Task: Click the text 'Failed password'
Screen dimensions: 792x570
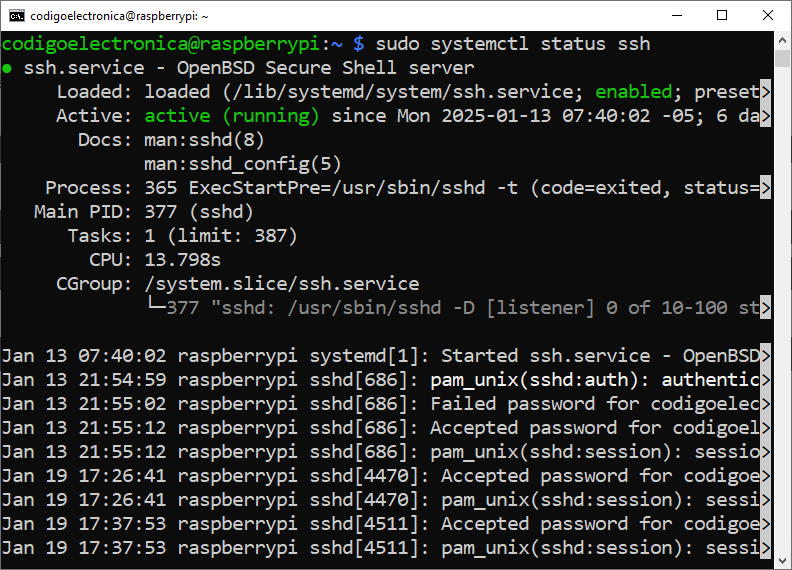Action: pos(513,404)
